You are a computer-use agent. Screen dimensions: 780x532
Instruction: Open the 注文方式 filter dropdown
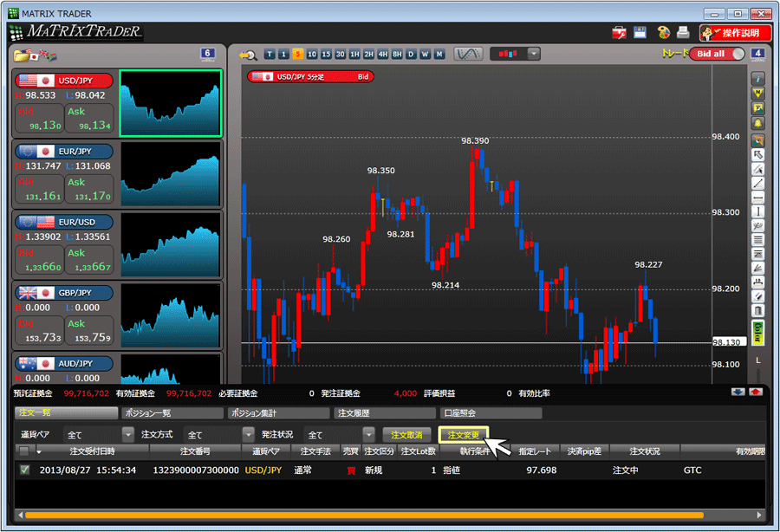point(248,435)
